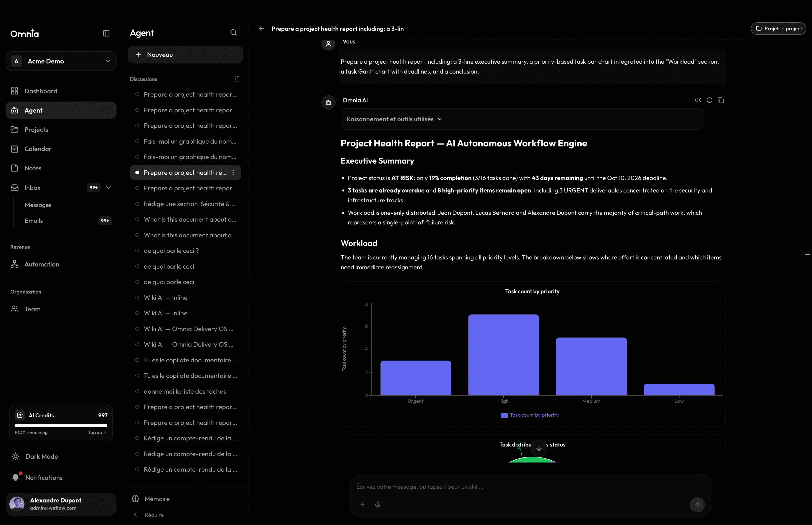Open Alexandre Dupont user profile
This screenshot has width=812, height=525.
tap(61, 504)
